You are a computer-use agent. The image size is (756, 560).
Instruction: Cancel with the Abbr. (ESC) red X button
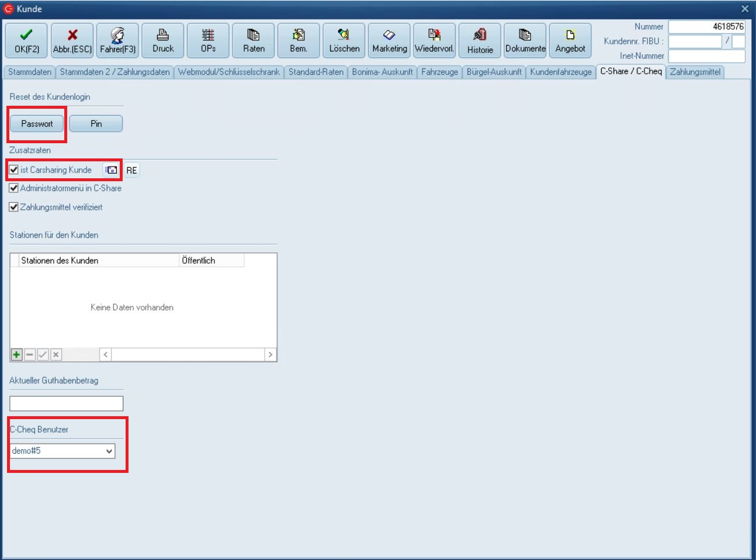click(72, 40)
